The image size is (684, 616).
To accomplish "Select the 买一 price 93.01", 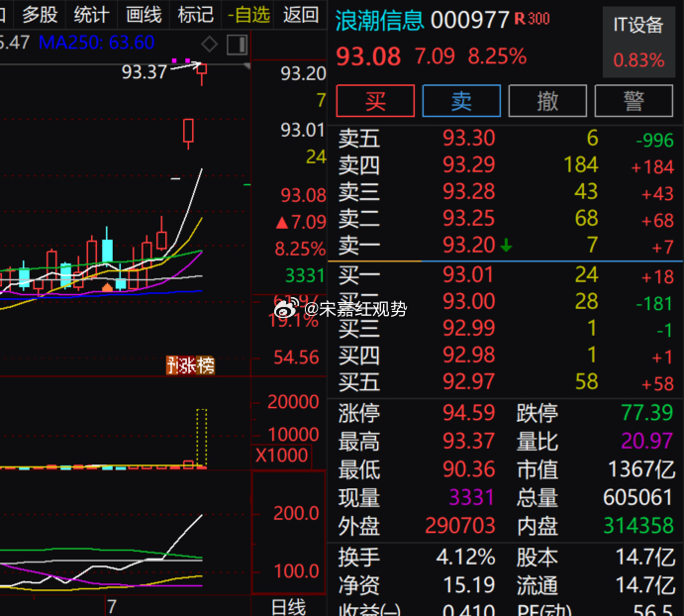I will click(x=468, y=274).
